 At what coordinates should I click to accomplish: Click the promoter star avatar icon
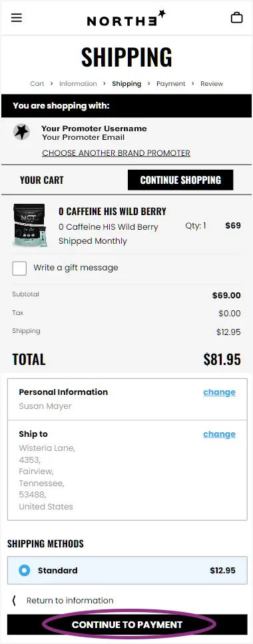point(21,132)
